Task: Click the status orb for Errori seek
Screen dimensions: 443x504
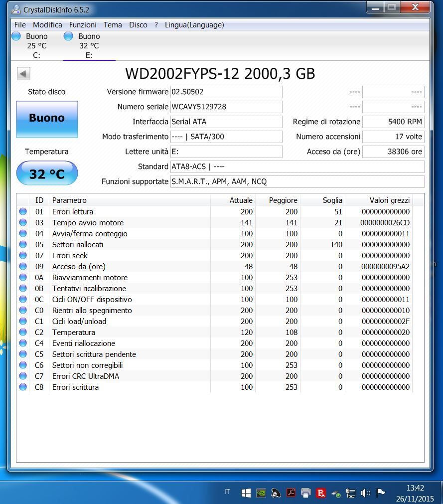Action: click(x=23, y=255)
